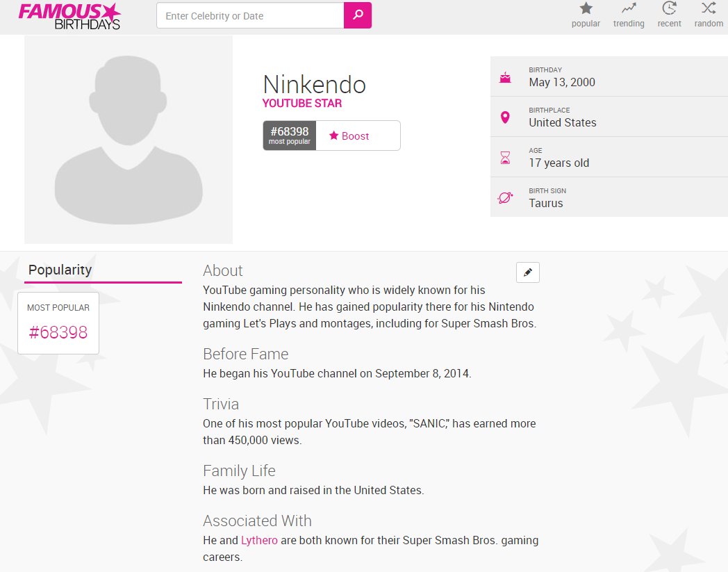Click the pencil edit icon beside About
728x572 pixels.
click(x=528, y=272)
